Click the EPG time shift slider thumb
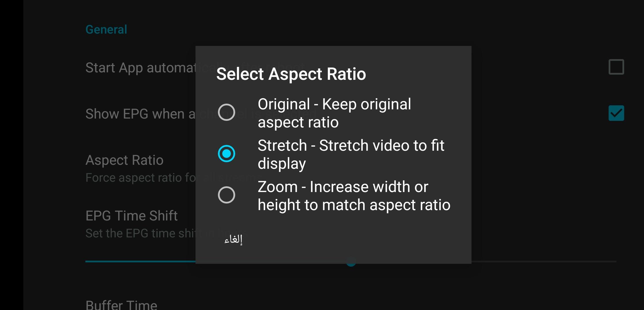 351,261
